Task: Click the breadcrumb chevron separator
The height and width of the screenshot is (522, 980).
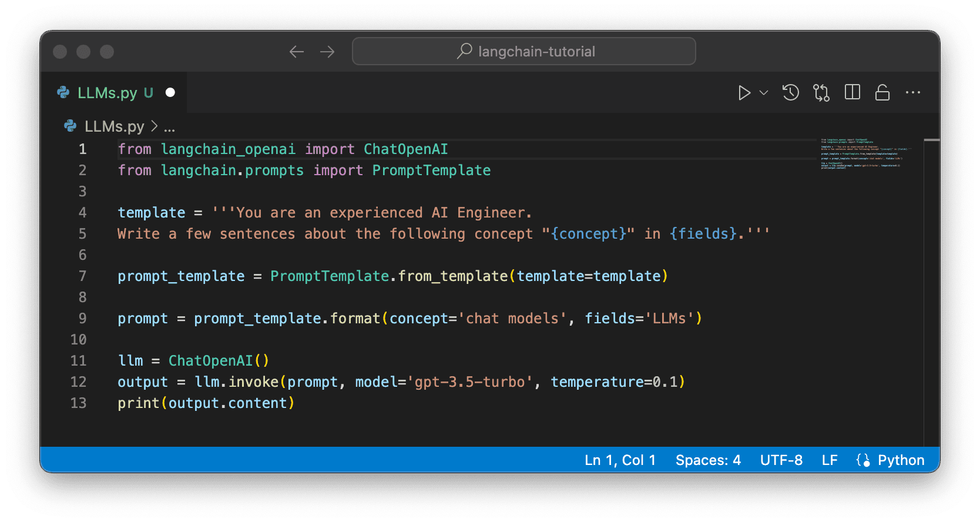Action: click(x=154, y=126)
